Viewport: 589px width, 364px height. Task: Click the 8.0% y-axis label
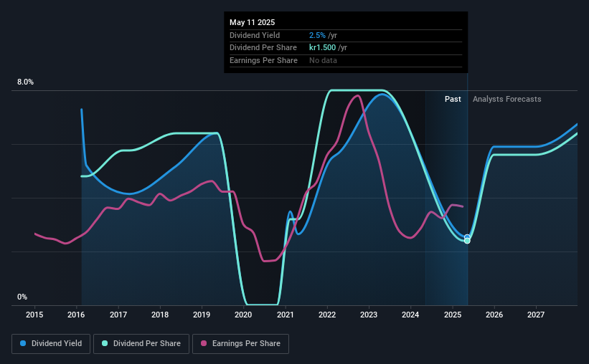click(x=25, y=82)
